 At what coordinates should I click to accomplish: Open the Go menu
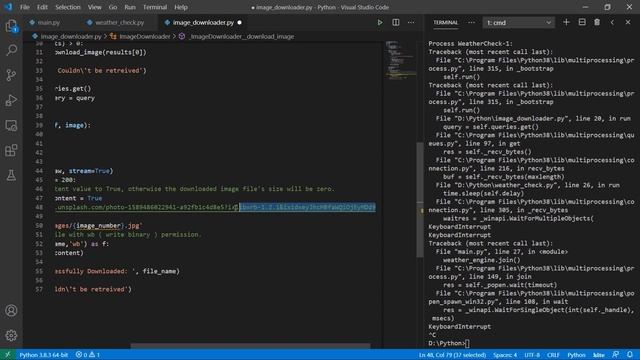click(x=113, y=7)
